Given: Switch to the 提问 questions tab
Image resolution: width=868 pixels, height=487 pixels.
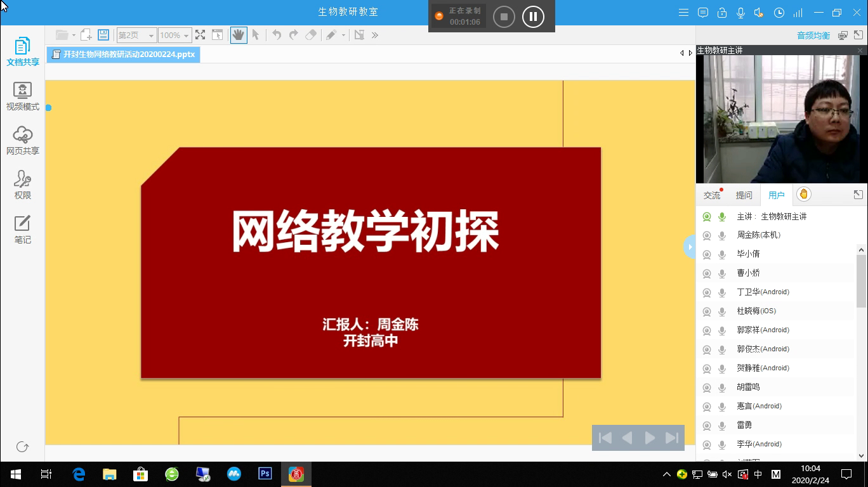Looking at the screenshot, I should click(744, 195).
